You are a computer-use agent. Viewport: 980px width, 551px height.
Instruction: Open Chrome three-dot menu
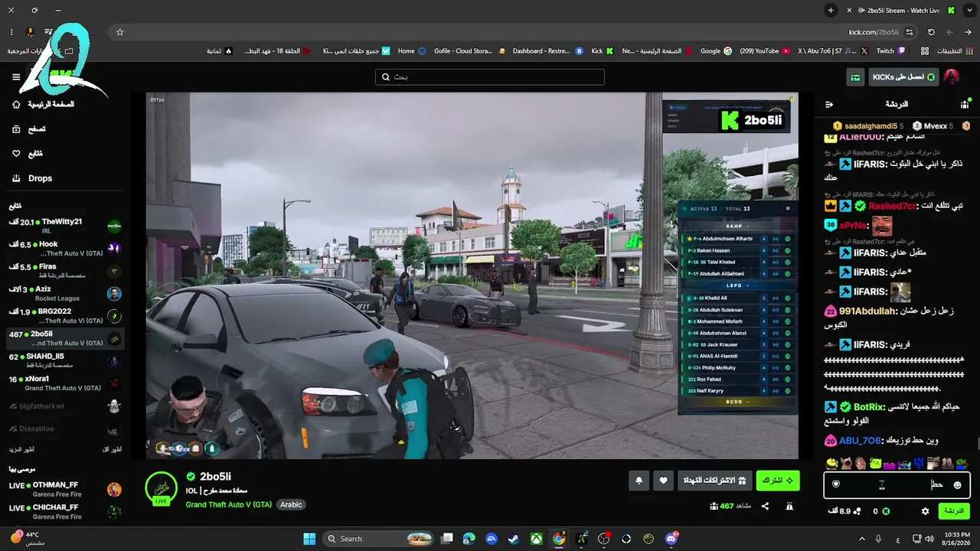pyautogui.click(x=11, y=32)
